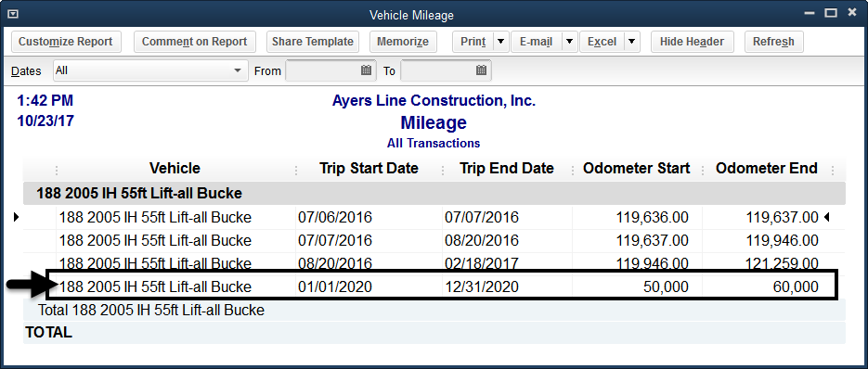Screen dimensions: 868x369
Task: Click inside the From date field
Action: (323, 70)
